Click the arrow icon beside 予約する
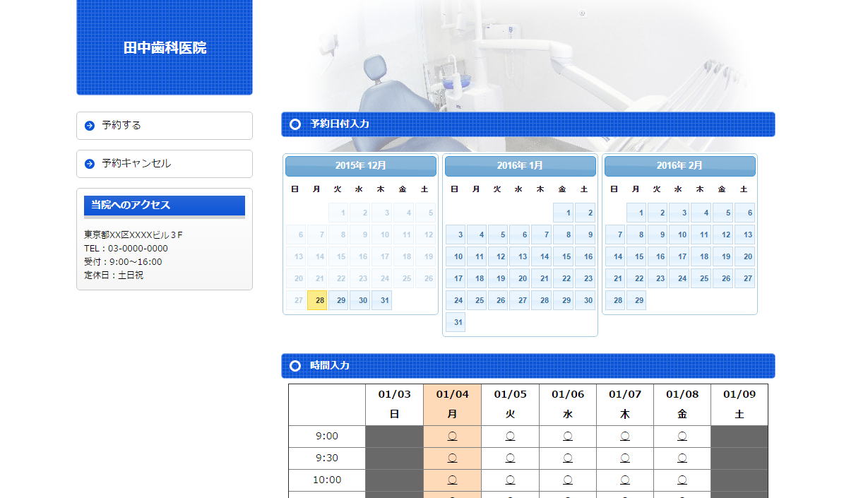 tap(90, 126)
